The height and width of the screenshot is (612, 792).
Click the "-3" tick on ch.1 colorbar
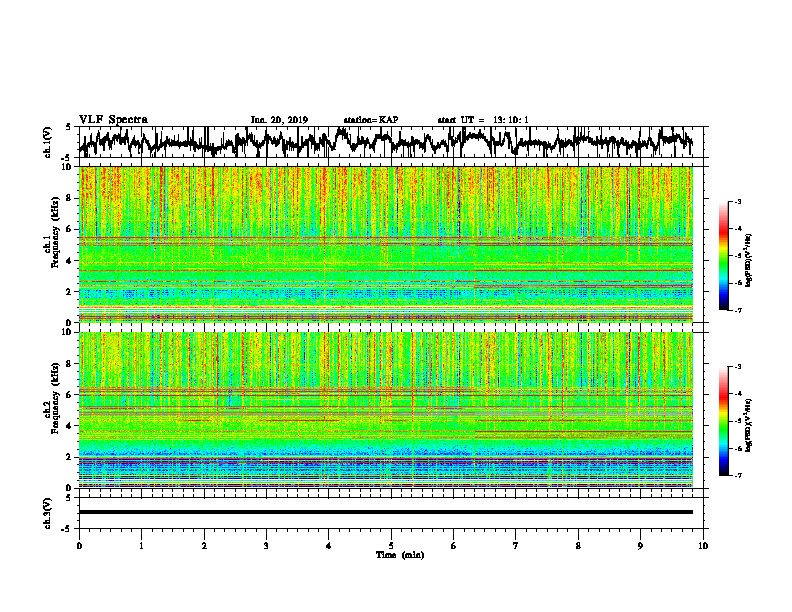(x=737, y=202)
